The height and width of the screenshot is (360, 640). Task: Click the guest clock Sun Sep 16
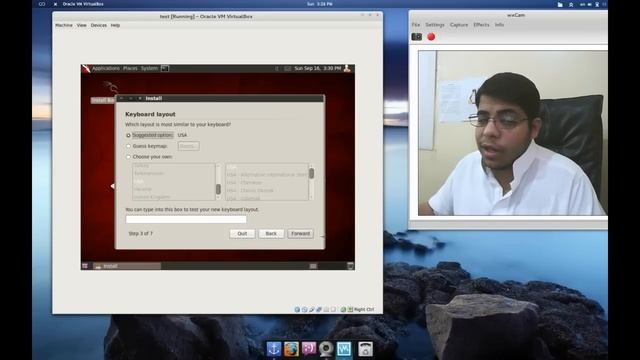click(318, 69)
